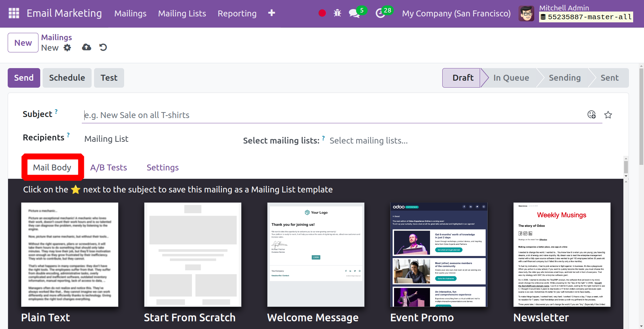Open the conversations chat icon
The width and height of the screenshot is (644, 329).
pos(354,14)
